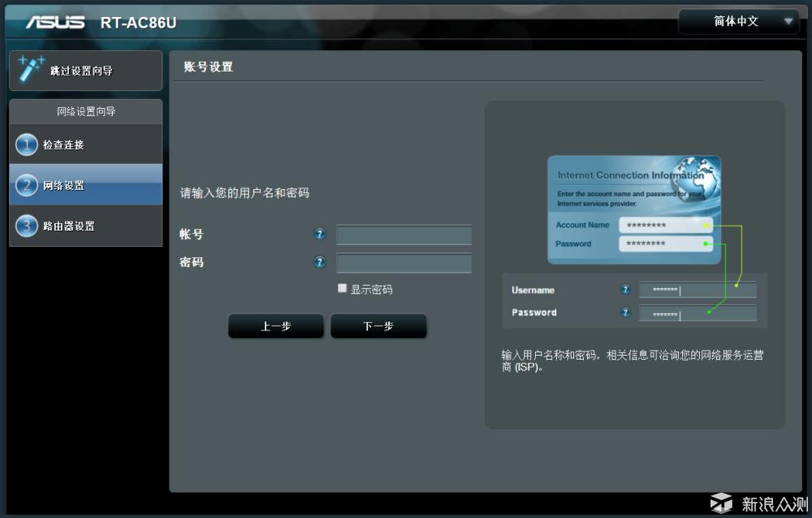Open help icon next to 密码
The width and height of the screenshot is (812, 518).
[x=319, y=262]
